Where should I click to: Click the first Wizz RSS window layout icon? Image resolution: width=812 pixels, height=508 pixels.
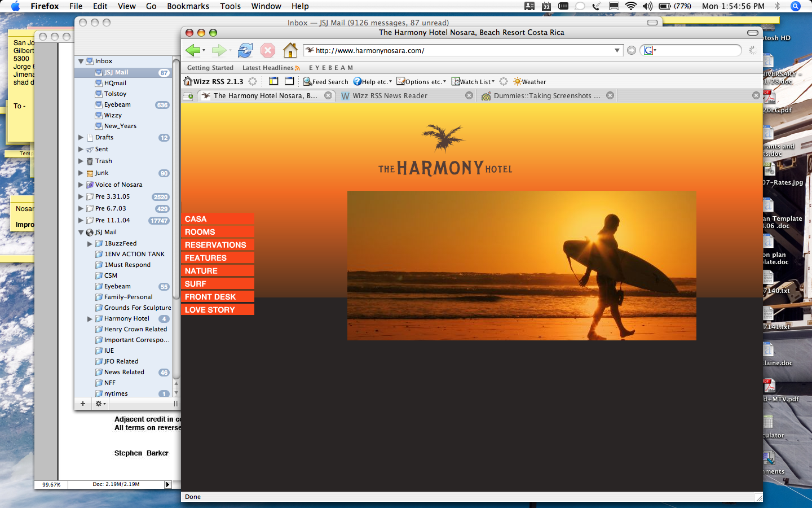tap(273, 81)
